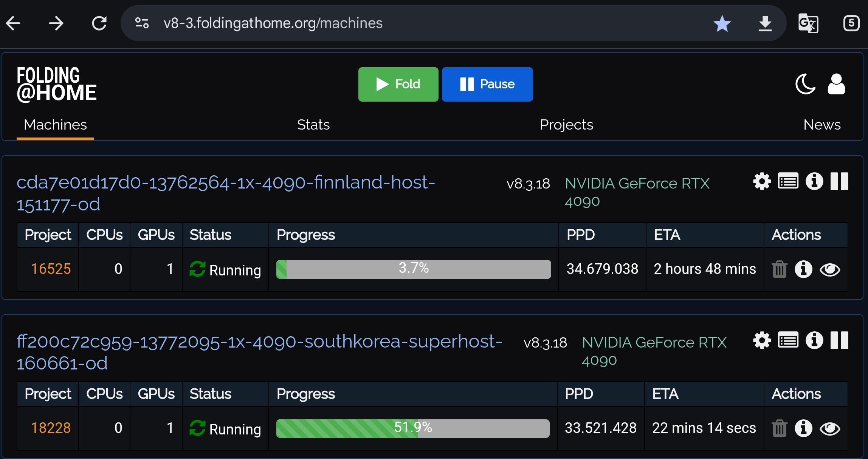Open log viewer for southkorea-superhost machine
Viewport: 868px width, 459px height.
click(x=788, y=340)
